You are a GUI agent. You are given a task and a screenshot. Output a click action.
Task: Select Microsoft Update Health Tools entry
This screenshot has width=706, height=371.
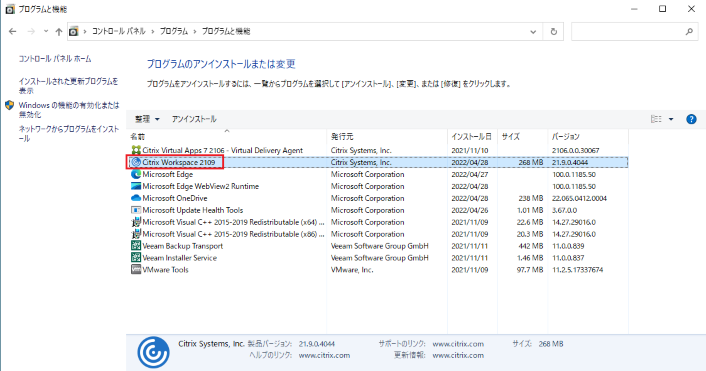[x=377, y=210]
